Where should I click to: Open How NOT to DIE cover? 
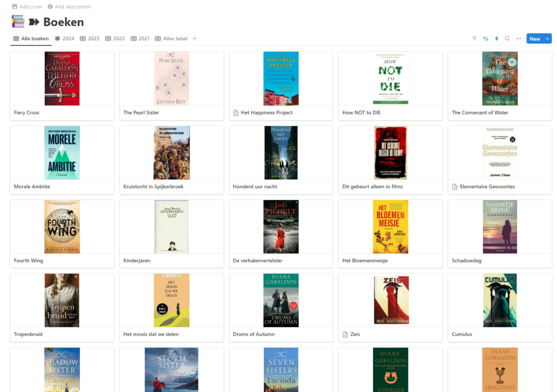click(391, 78)
